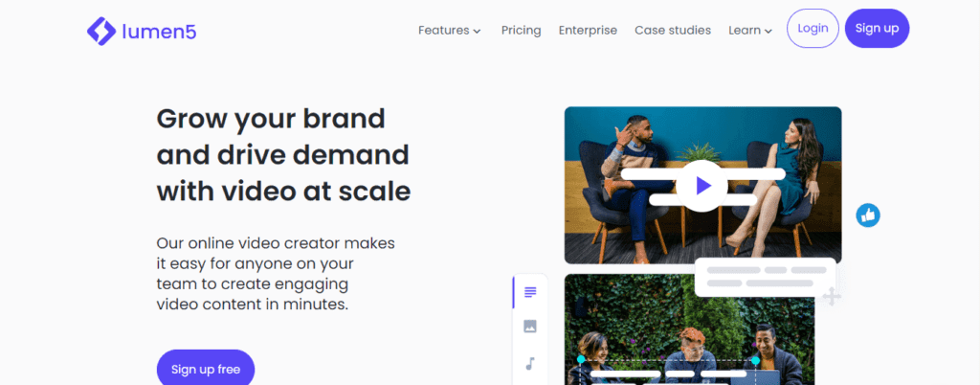Click the Lumen5 diamond logo icon
The height and width of the screenshot is (385, 980).
101,30
